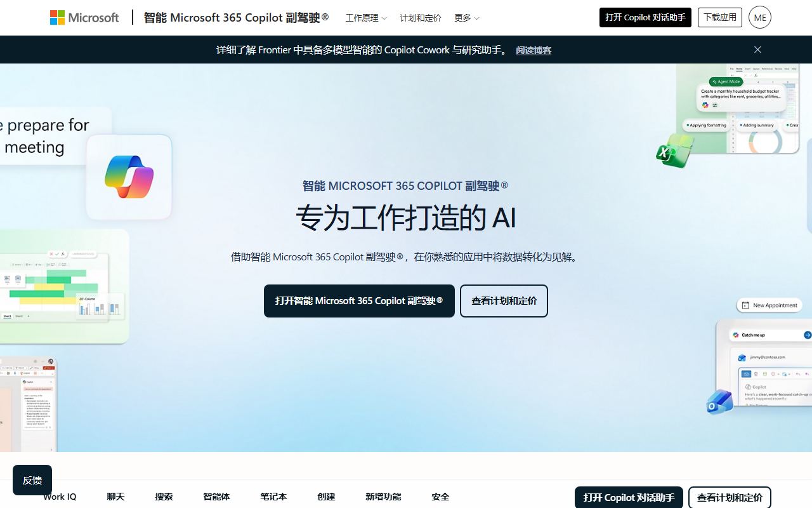Click the banner text about Copilot Cowork
This screenshot has height=508, width=812.
pyautogui.click(x=363, y=50)
